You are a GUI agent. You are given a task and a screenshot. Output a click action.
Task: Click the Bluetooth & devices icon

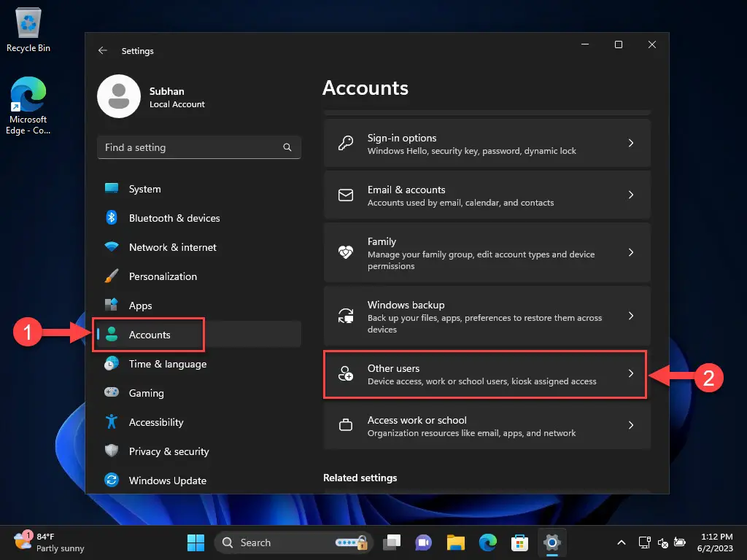tap(112, 217)
